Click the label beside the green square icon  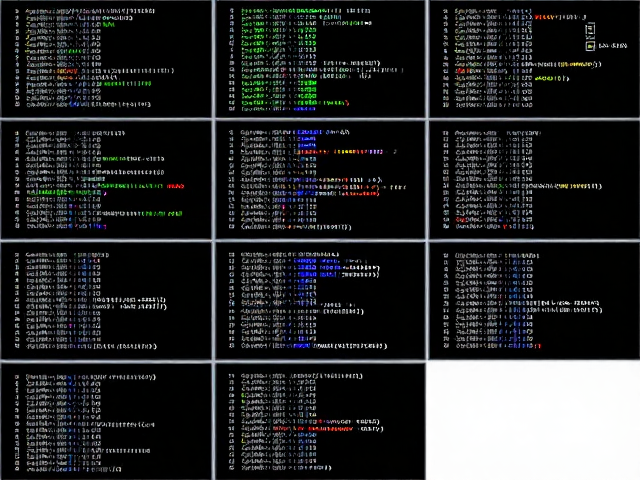(x=613, y=46)
